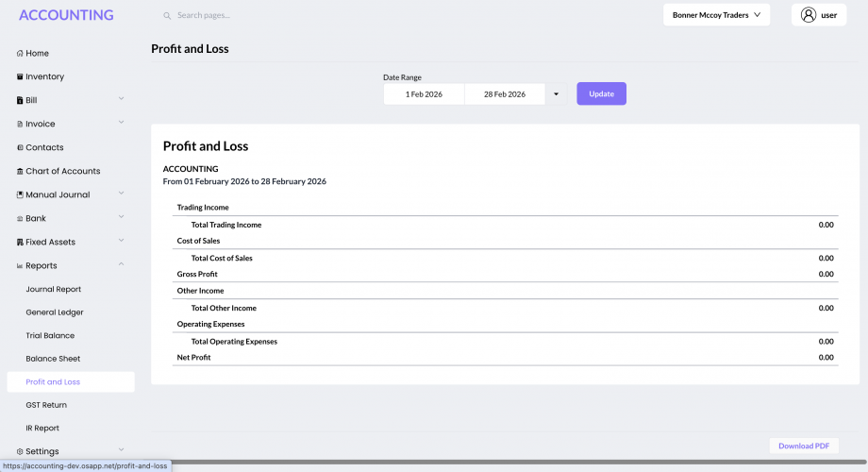868x472 pixels.
Task: Click Download PDF
Action: (804, 446)
